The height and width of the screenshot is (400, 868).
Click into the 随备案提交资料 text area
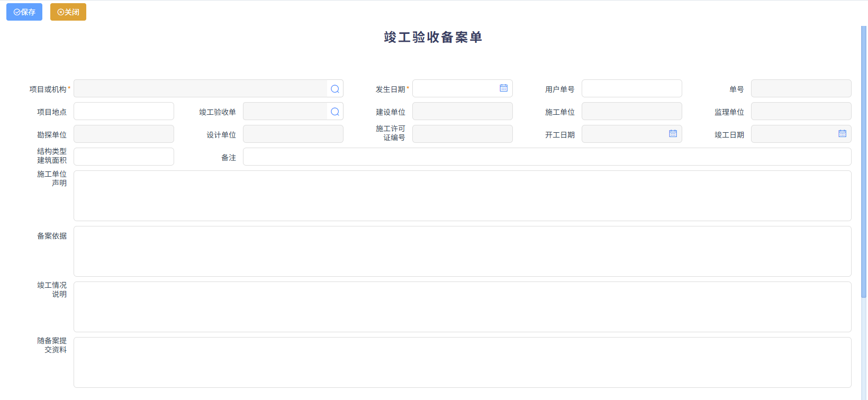463,362
